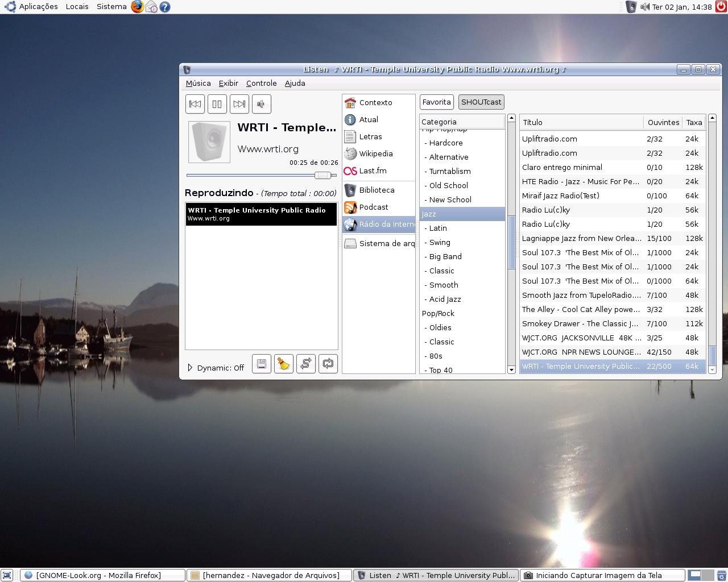Clear the playlist with broom icon

[x=284, y=364]
